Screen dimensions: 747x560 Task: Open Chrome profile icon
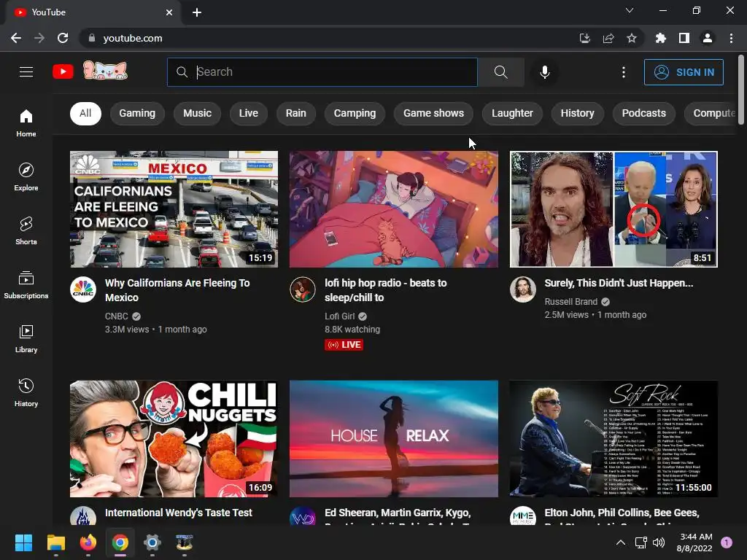tap(708, 38)
